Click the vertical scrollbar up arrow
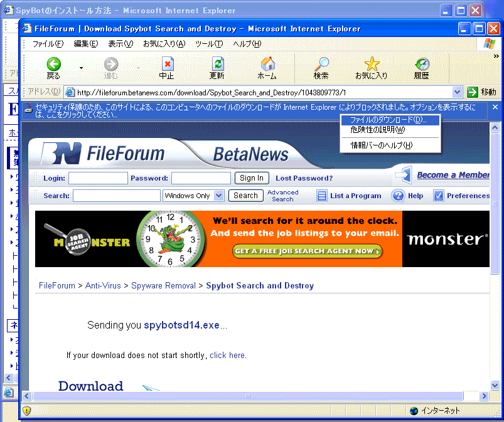504x422 pixels. point(495,128)
